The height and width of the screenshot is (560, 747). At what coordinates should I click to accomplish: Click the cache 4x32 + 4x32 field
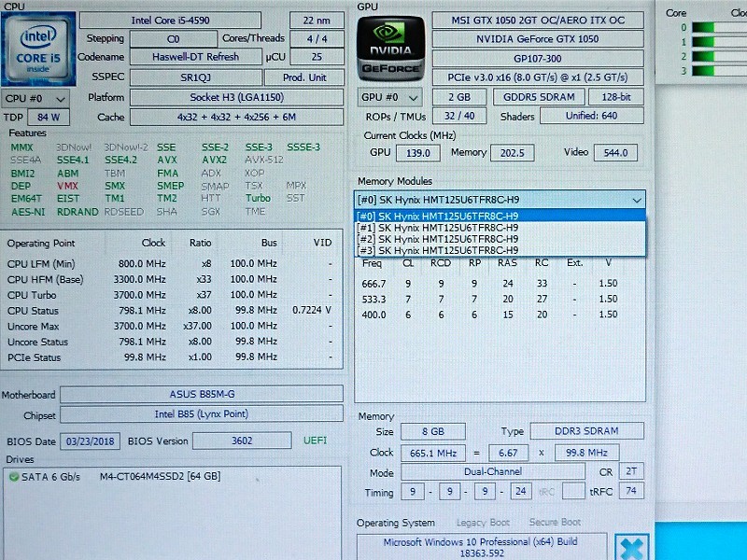237,118
